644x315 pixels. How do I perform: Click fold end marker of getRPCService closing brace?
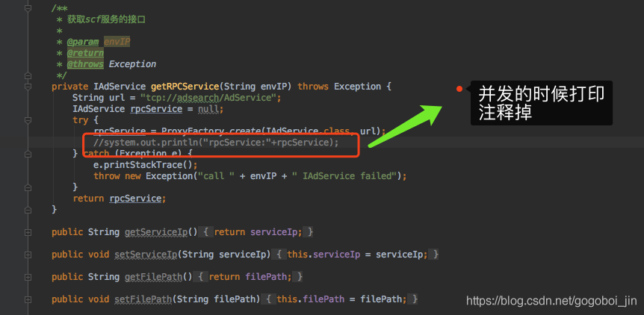[x=28, y=210]
